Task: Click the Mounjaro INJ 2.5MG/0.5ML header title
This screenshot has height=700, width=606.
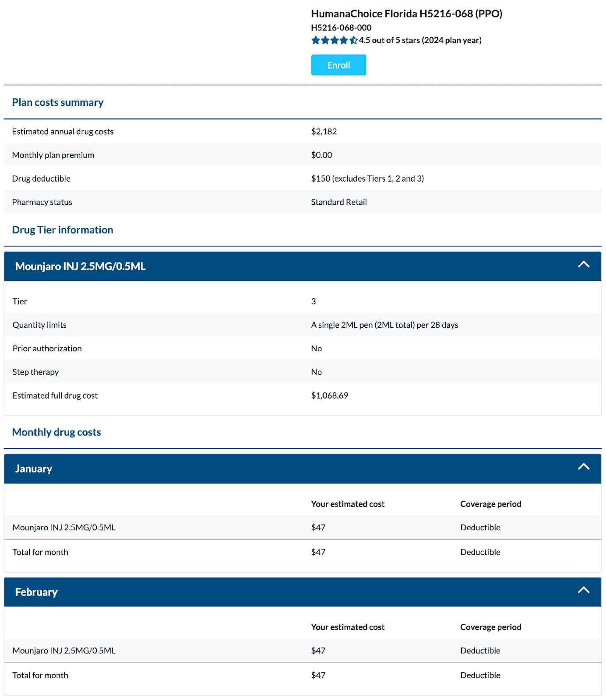Action: [81, 266]
